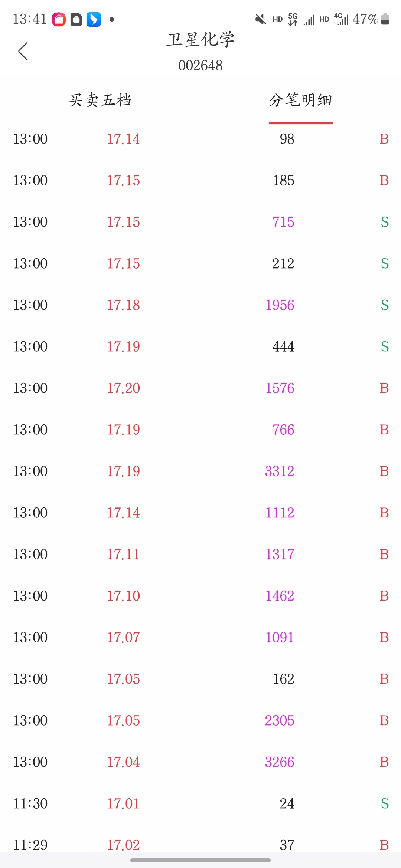Tap the black briefcase notification icon
401x868 pixels.
76,19
